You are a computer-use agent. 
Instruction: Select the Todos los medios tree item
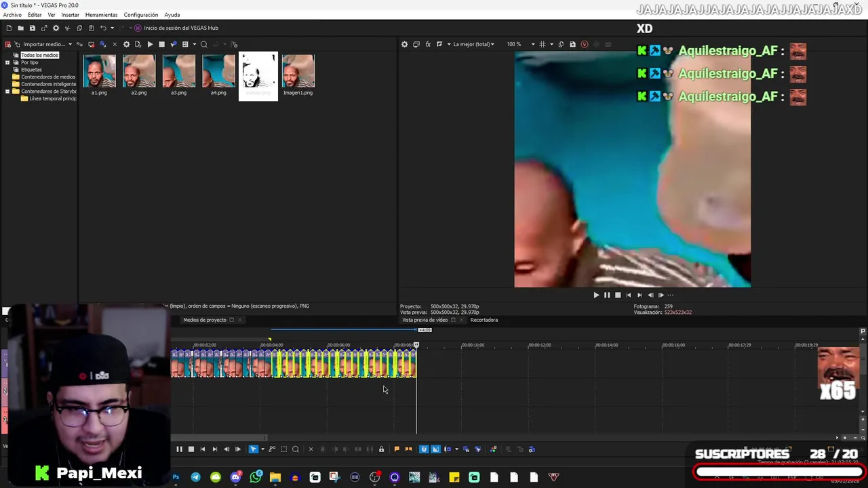click(x=39, y=55)
